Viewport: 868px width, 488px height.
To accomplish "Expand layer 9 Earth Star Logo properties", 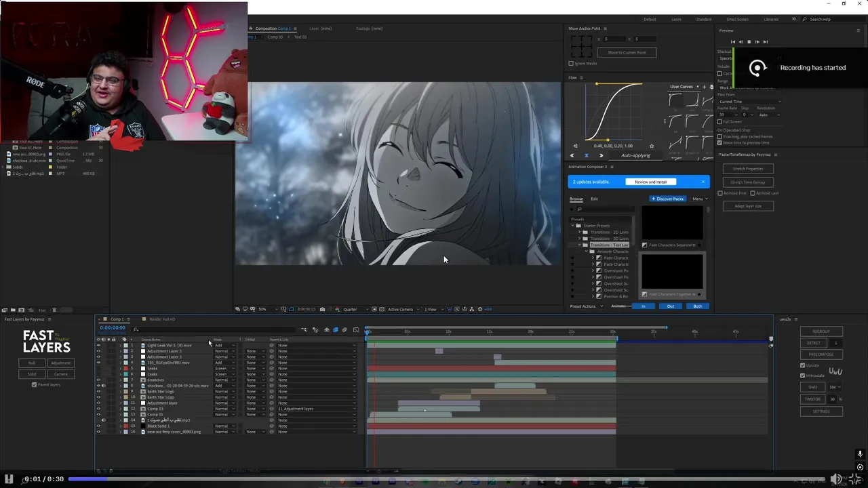I will (121, 392).
